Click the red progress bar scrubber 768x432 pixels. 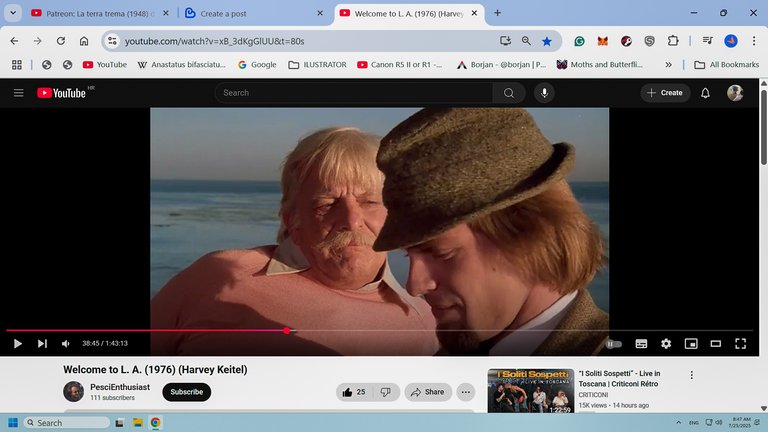[287, 331]
